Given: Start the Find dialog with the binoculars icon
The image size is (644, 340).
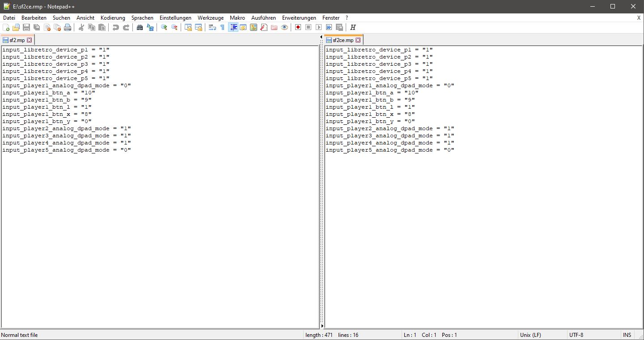Looking at the screenshot, I should [140, 27].
